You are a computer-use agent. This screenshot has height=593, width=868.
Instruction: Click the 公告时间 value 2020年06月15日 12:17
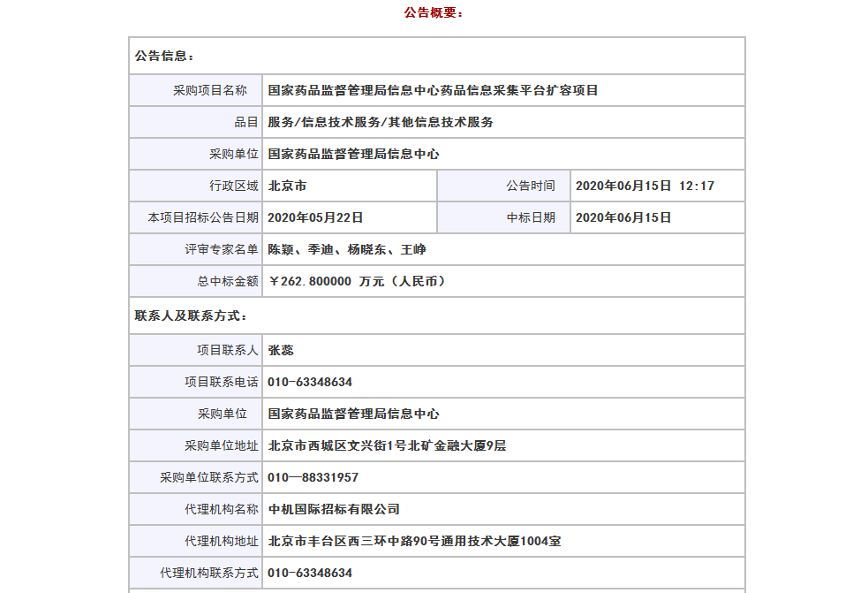[645, 186]
